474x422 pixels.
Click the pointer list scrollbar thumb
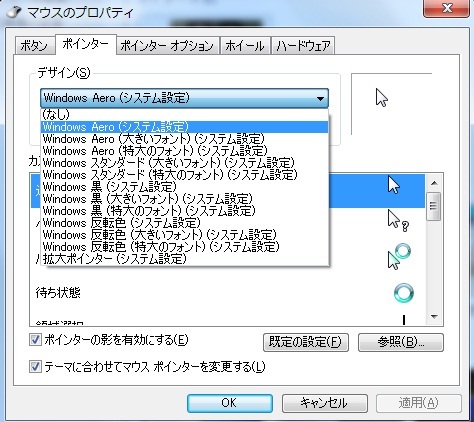[434, 206]
